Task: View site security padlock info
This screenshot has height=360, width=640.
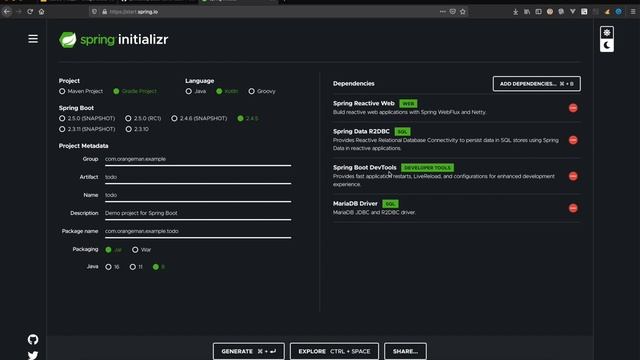Action: pyautogui.click(x=104, y=12)
